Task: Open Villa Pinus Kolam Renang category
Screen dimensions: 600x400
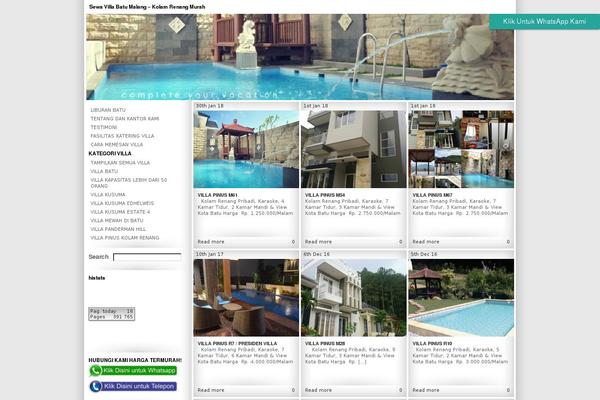Action: point(125,238)
